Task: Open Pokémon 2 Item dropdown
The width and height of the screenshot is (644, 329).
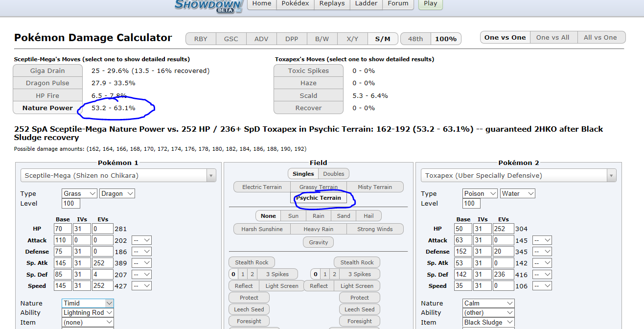Action: click(488, 322)
